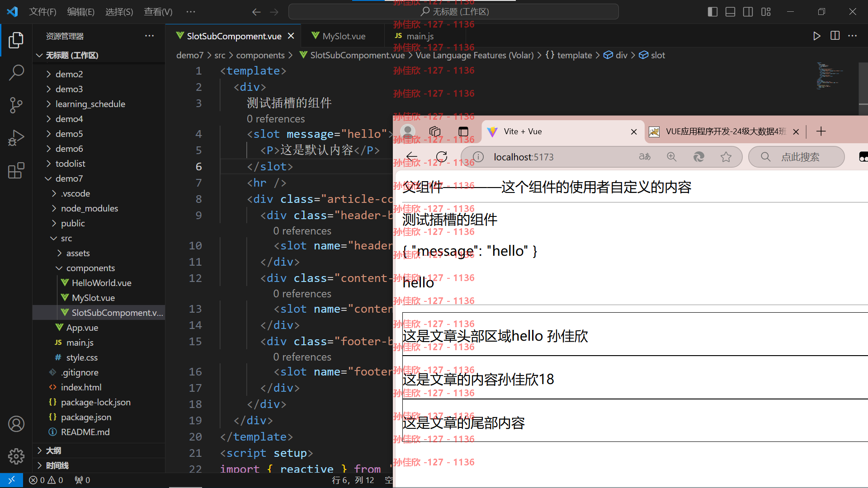868x488 pixels.
Task: Close the Vite + Vue browser tab
Action: coord(634,131)
